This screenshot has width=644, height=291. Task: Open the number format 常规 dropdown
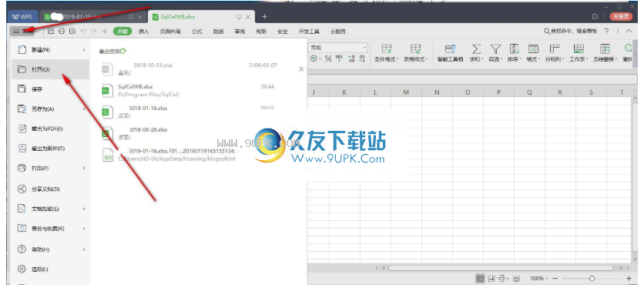click(338, 48)
